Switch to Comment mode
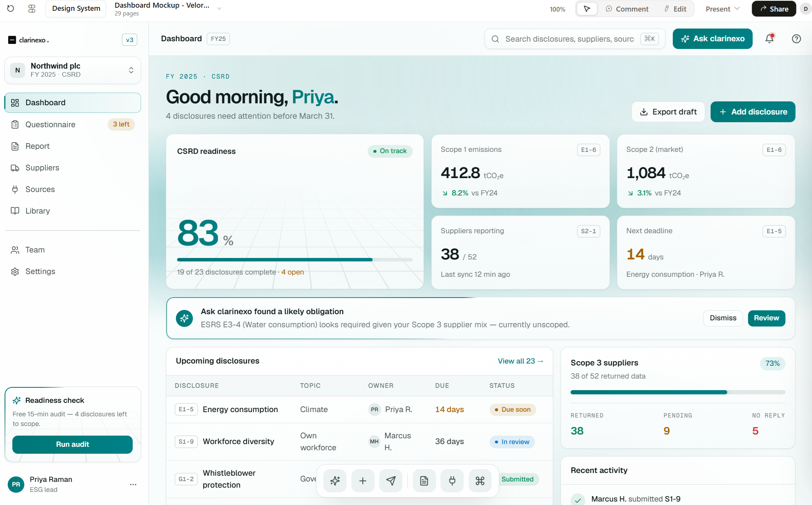 pos(627,9)
